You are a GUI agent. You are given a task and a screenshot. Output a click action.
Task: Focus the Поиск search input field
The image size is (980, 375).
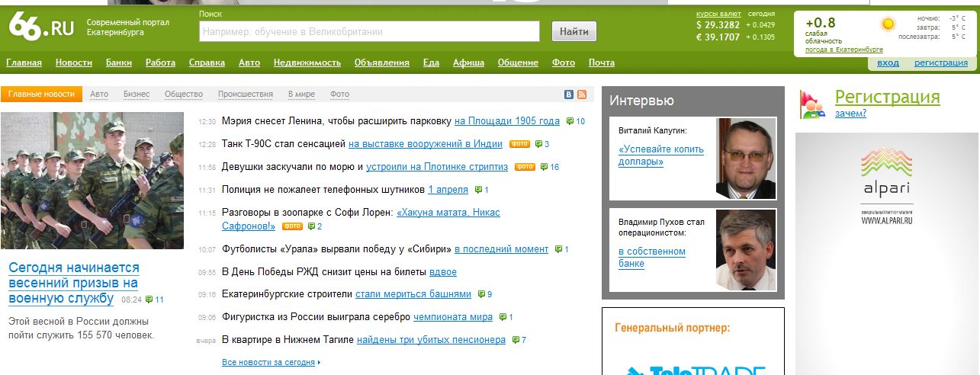[x=370, y=31]
